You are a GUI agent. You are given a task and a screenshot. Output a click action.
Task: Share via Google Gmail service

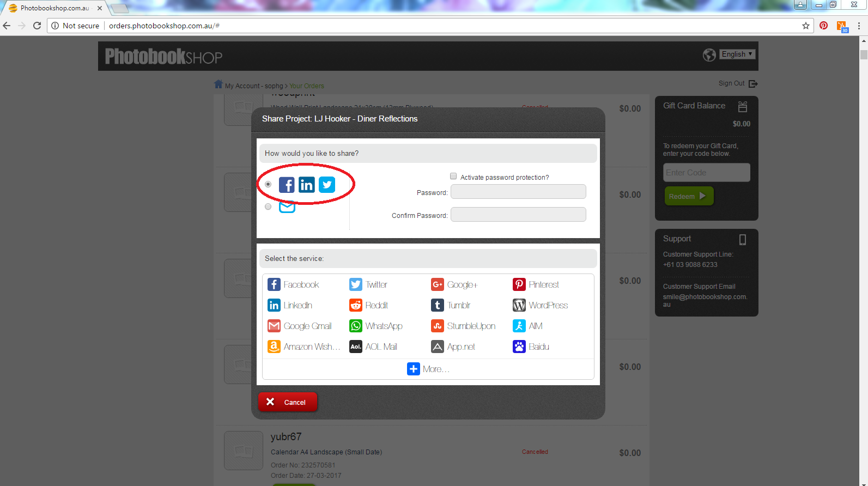(x=299, y=326)
